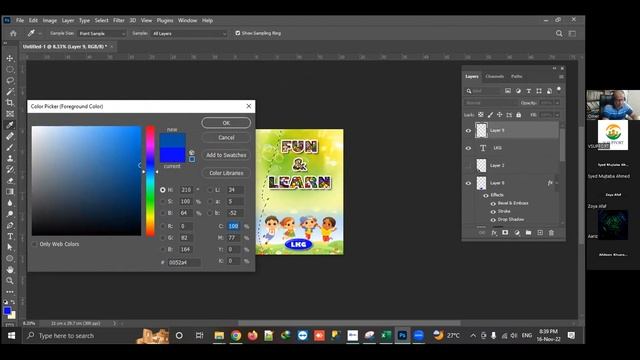Toggle Drop Shadow effect visibility
This screenshot has height=360, width=640.
tap(493, 220)
